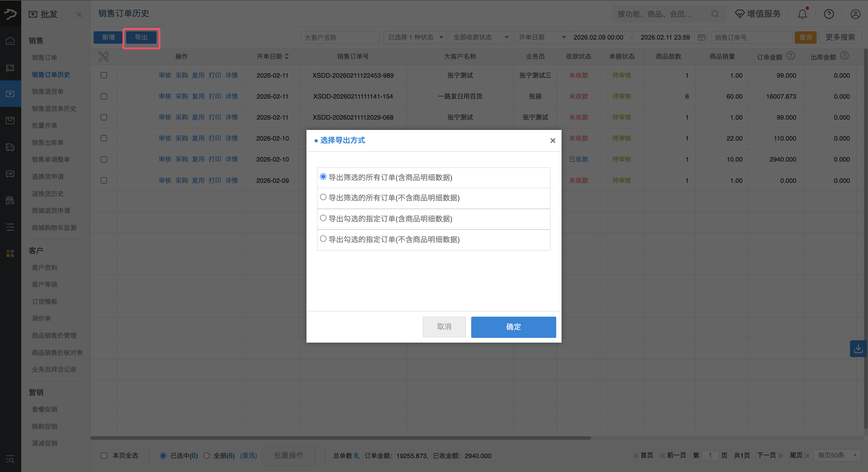Viewport: 868px width, 472px height.
Task: Open the notification bell
Action: click(x=802, y=14)
